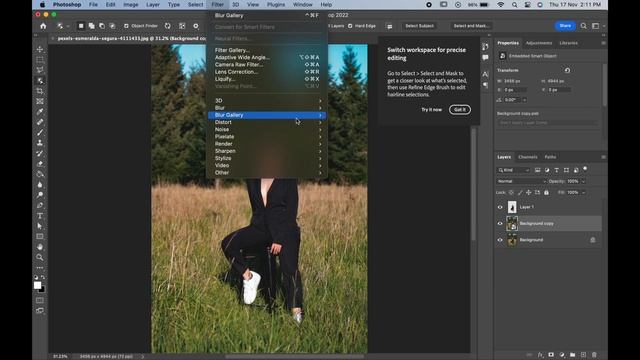The image size is (640, 360).
Task: Click the Select and Mask button
Action: click(x=471, y=26)
